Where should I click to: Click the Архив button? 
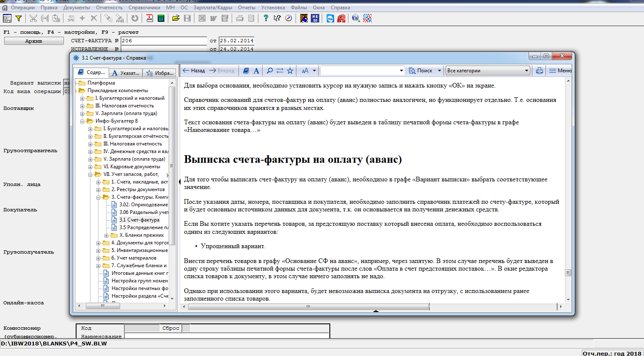pyautogui.click(x=34, y=41)
